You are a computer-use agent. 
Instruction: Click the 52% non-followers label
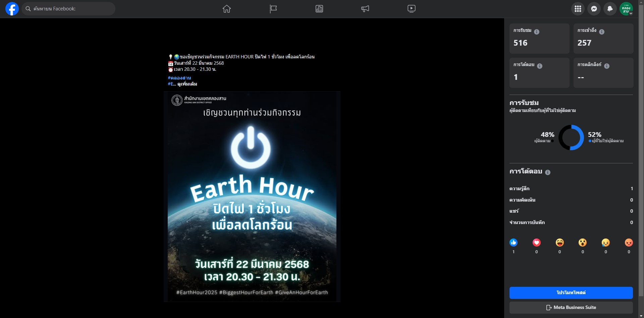click(x=606, y=137)
